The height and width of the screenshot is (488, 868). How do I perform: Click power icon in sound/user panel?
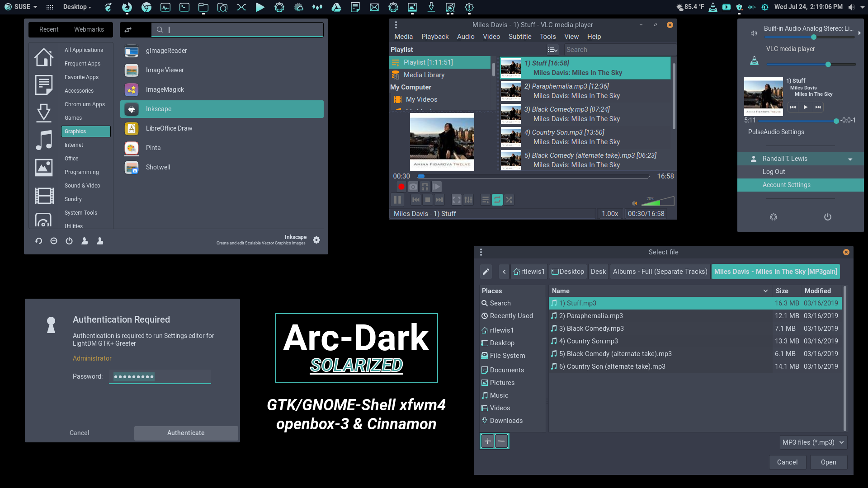[x=827, y=217]
